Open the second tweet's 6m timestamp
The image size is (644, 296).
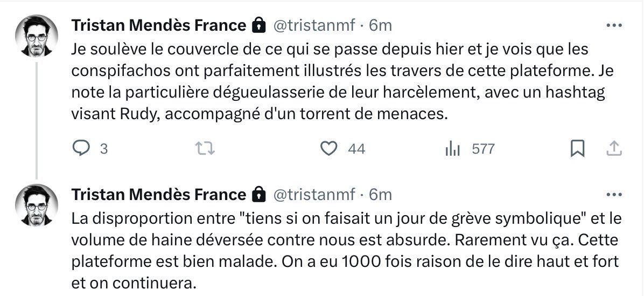(x=380, y=194)
